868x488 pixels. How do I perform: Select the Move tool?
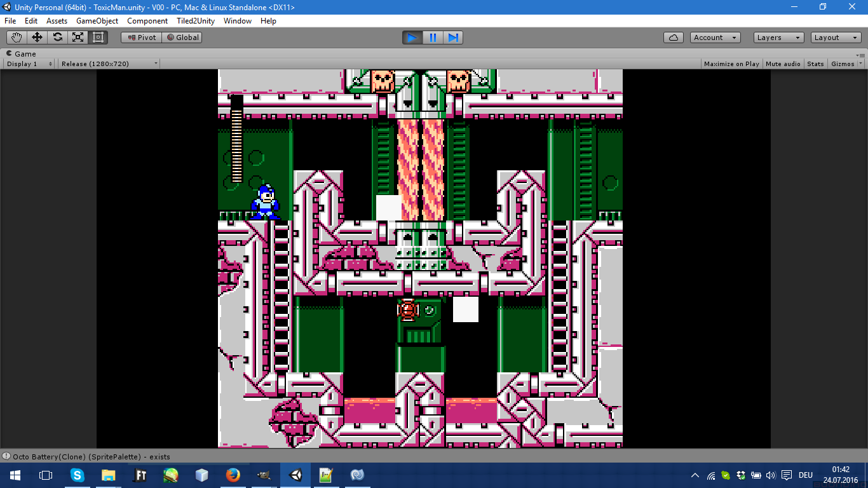coord(37,37)
